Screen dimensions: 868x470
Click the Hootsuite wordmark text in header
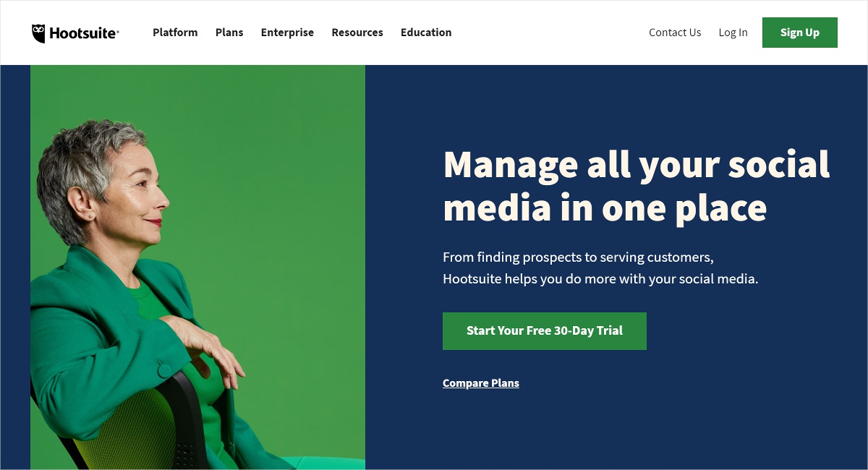[x=84, y=33]
